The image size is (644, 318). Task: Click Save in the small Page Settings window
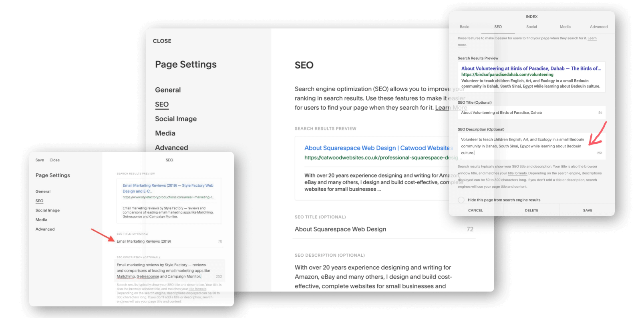pyautogui.click(x=40, y=160)
